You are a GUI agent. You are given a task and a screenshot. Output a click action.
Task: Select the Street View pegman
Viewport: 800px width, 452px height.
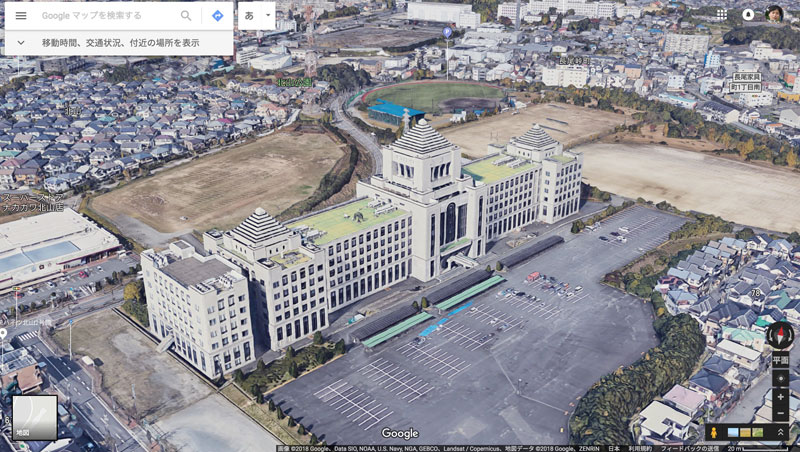715,432
